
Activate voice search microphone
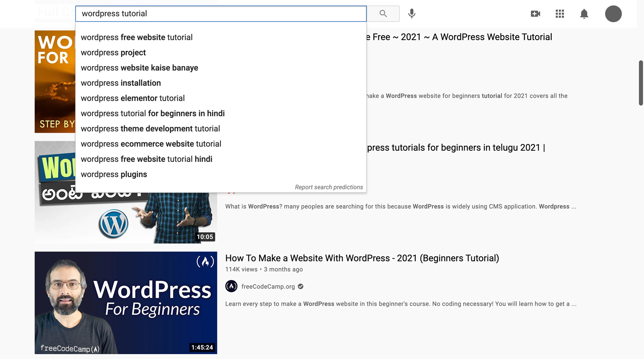pos(411,14)
